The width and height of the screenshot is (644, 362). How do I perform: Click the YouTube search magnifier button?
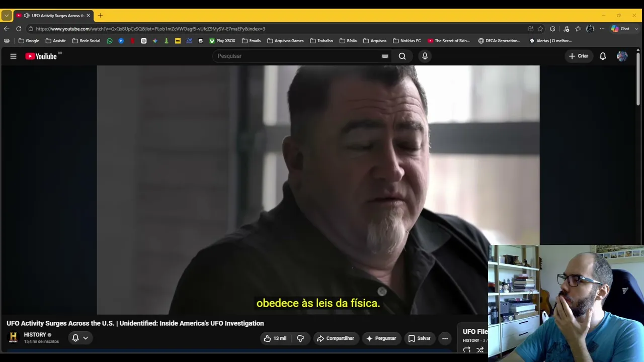coord(402,56)
